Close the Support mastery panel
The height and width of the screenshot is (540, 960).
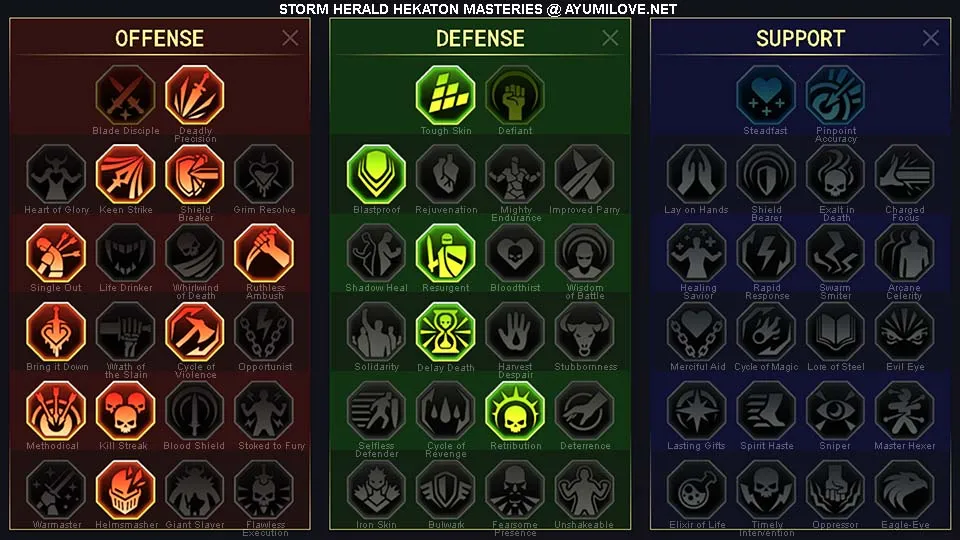coord(931,38)
